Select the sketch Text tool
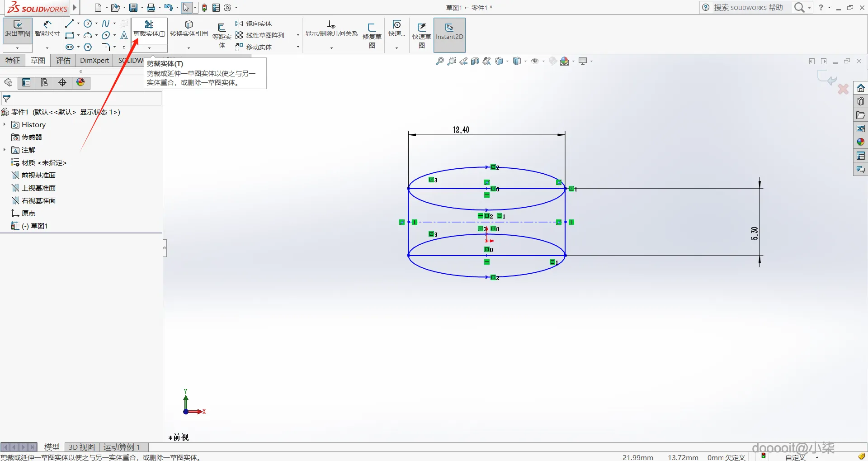This screenshot has height=461, width=868. tap(124, 35)
